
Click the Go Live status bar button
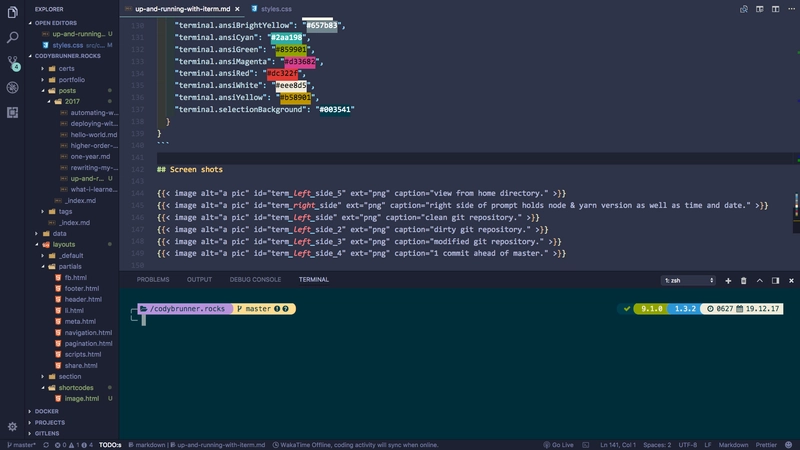click(558, 445)
